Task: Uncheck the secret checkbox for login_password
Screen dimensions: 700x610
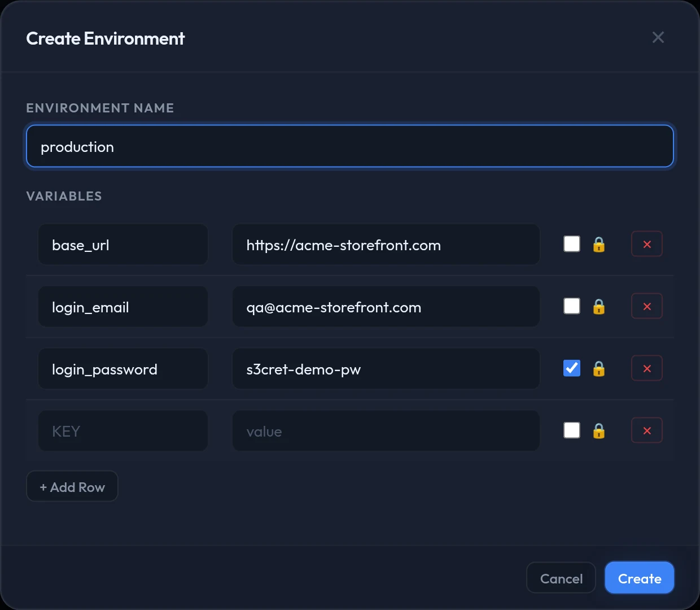Action: (x=572, y=368)
